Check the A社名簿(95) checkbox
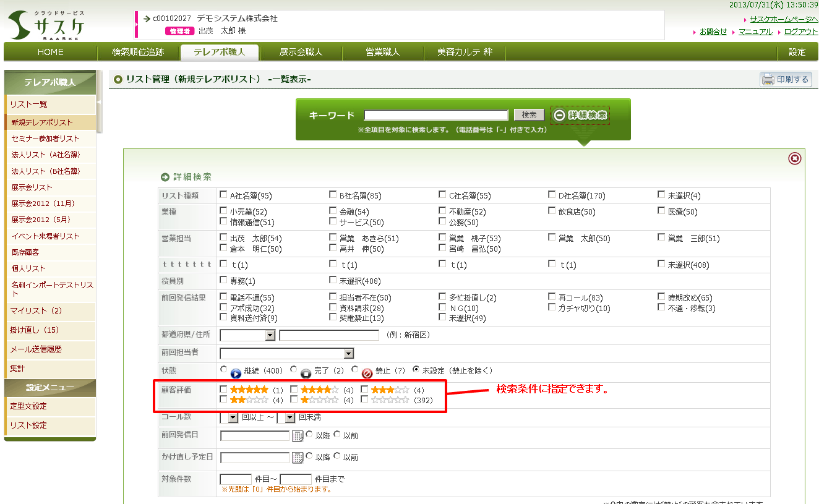This screenshot has width=819, height=504. [x=223, y=195]
